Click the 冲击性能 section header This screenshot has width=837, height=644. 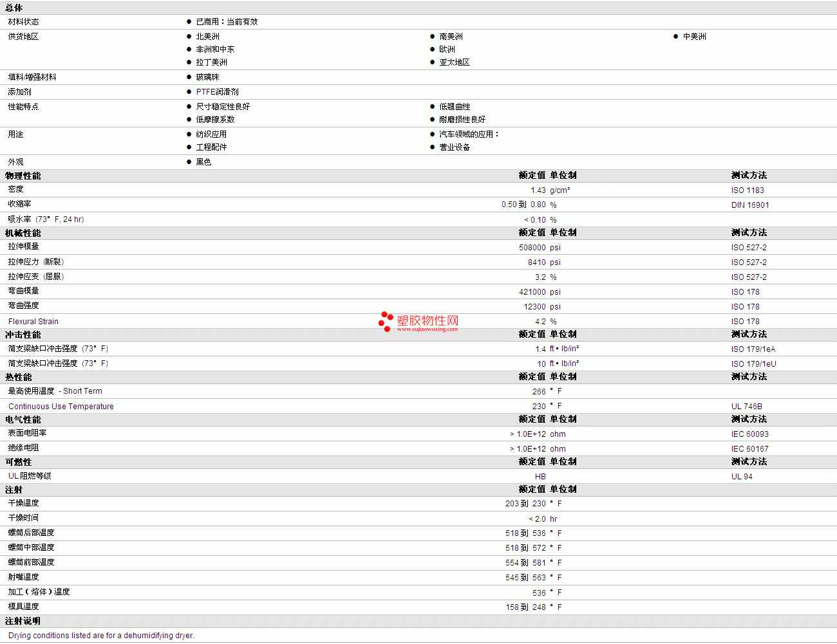click(x=23, y=335)
